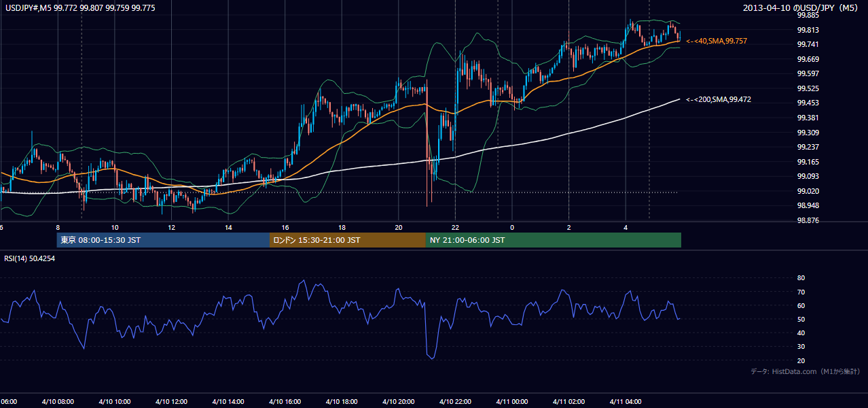
Task: Click bottom date label 4/10 16:00
Action: point(285,401)
